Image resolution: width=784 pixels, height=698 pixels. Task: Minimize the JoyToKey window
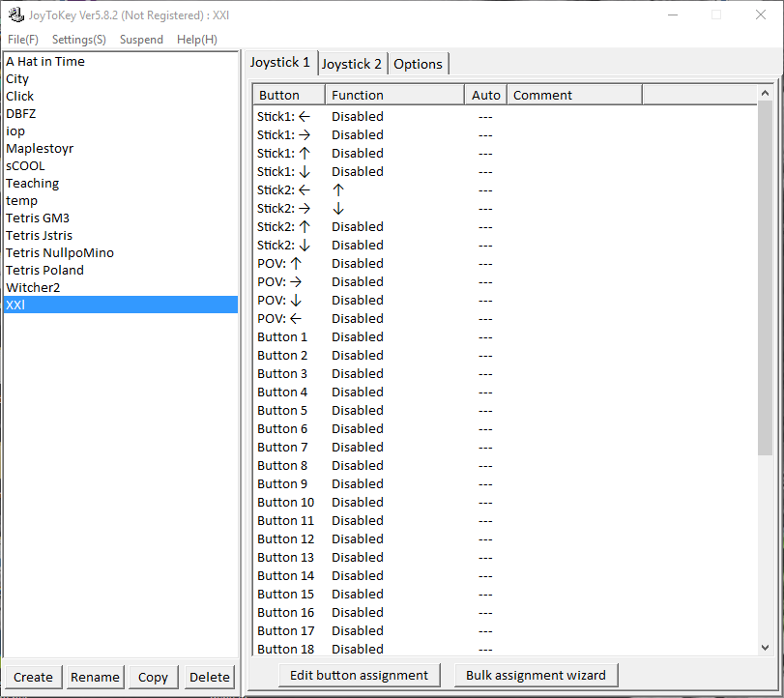673,15
